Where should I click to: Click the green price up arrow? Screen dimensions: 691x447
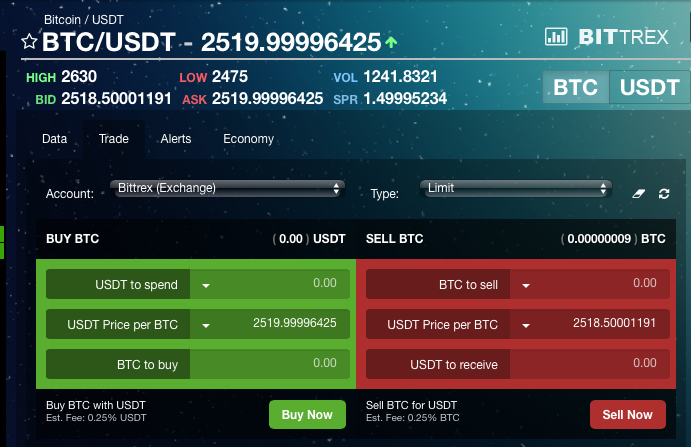coord(391,42)
